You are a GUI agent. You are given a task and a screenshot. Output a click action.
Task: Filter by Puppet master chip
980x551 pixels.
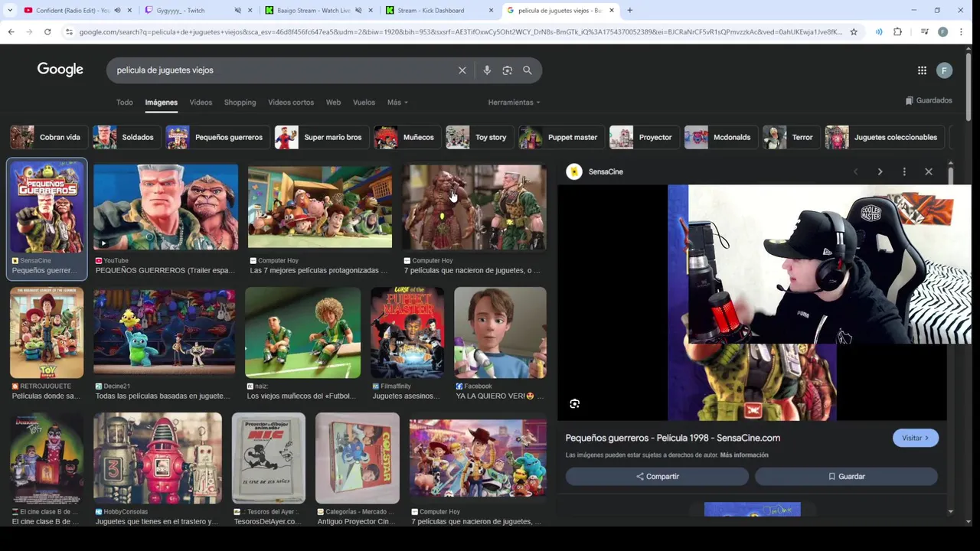561,137
